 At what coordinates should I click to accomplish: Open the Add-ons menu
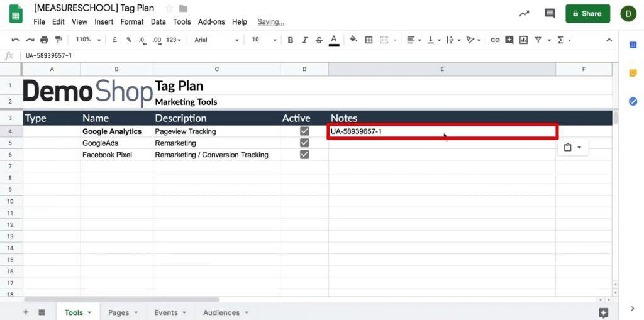pos(211,22)
